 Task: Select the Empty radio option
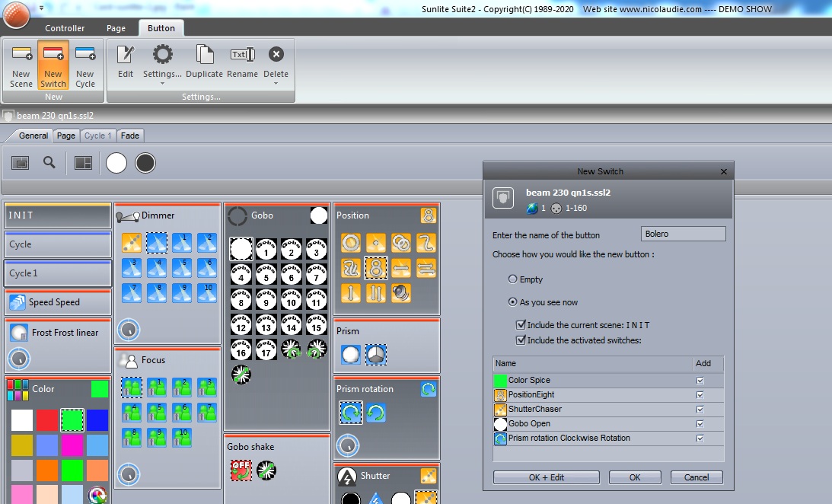pos(513,279)
